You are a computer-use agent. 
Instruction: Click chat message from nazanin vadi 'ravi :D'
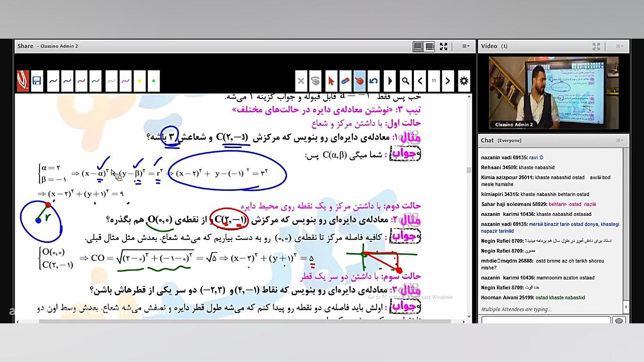coord(512,157)
